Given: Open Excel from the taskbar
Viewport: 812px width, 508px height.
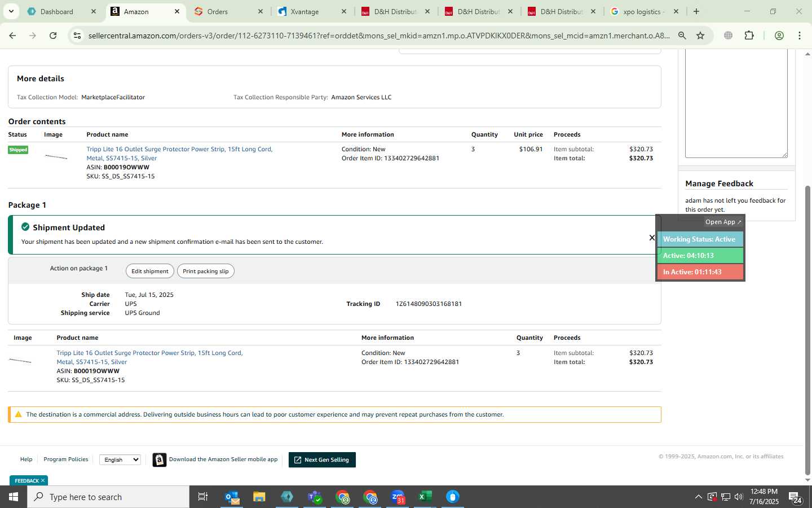Looking at the screenshot, I should pos(425,497).
